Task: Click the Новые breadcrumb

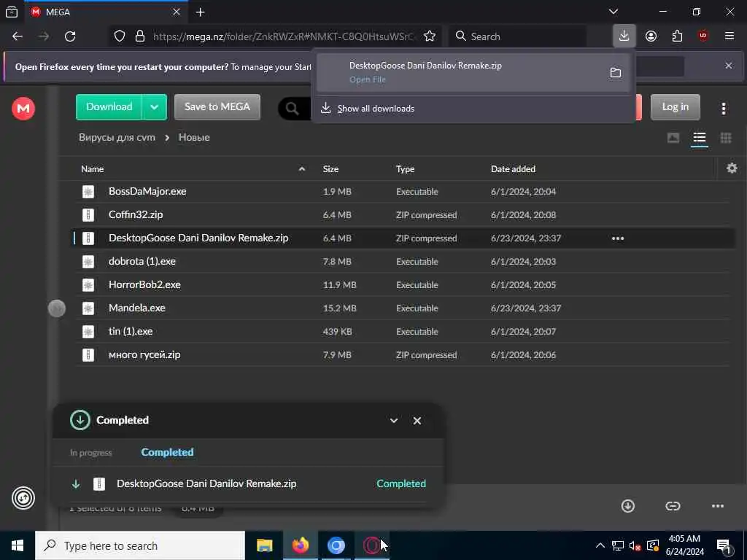Action: [x=194, y=138]
